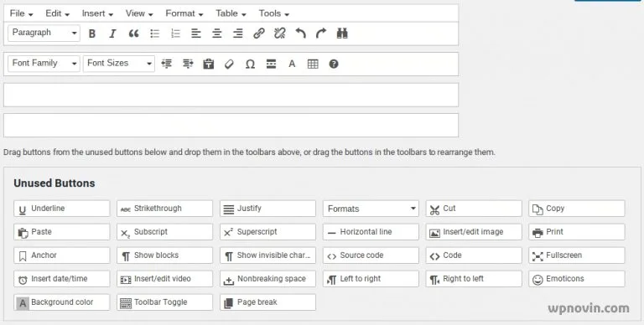Select the Strikethrough unused button

[164, 209]
